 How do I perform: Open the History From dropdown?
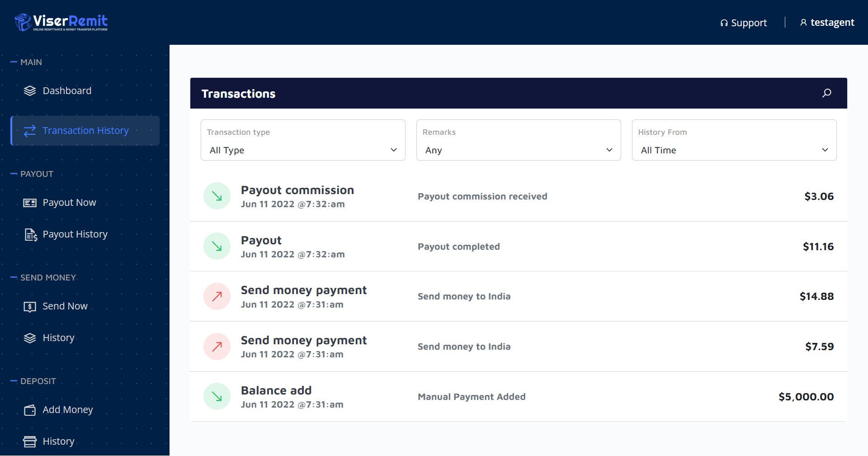734,150
